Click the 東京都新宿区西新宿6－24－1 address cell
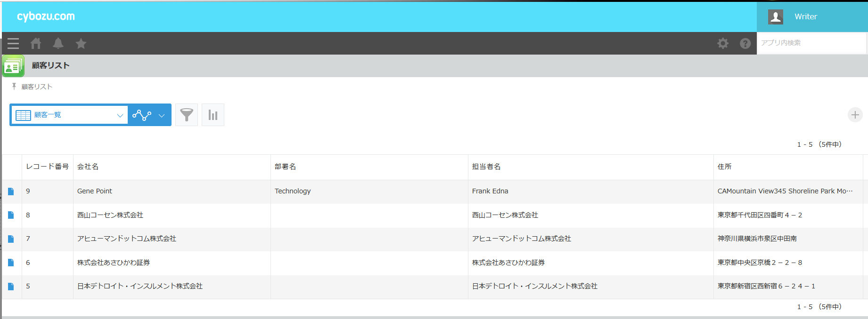 tap(788, 287)
